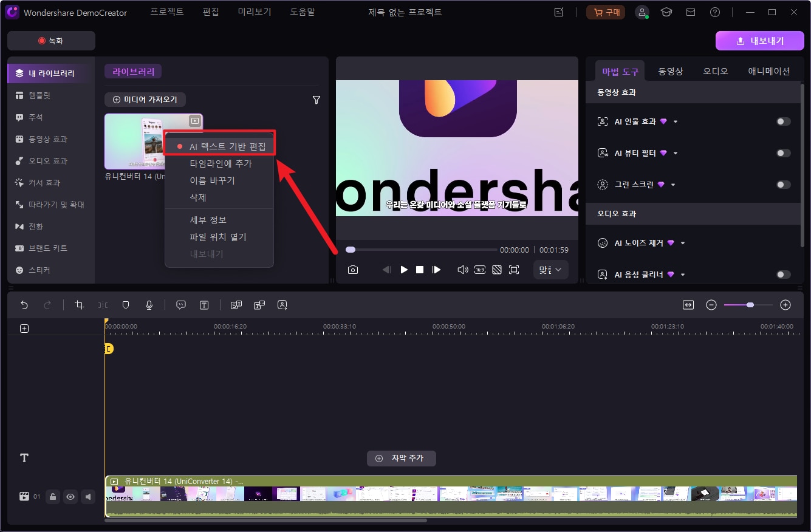Hide track 01 with the eye icon
This screenshot has height=532, width=811.
click(70, 497)
